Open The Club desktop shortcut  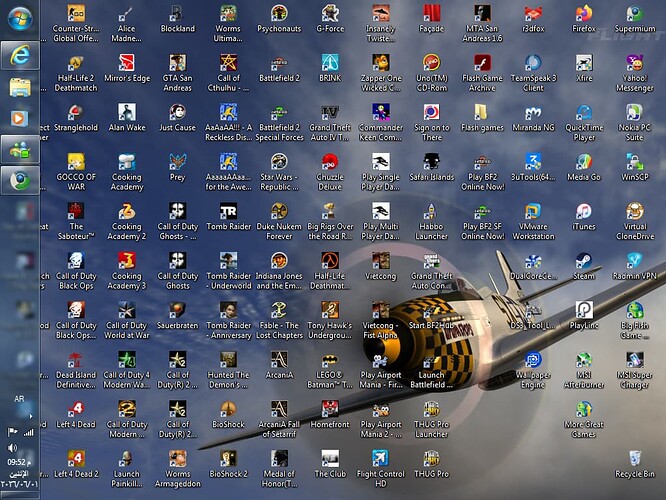click(330, 464)
